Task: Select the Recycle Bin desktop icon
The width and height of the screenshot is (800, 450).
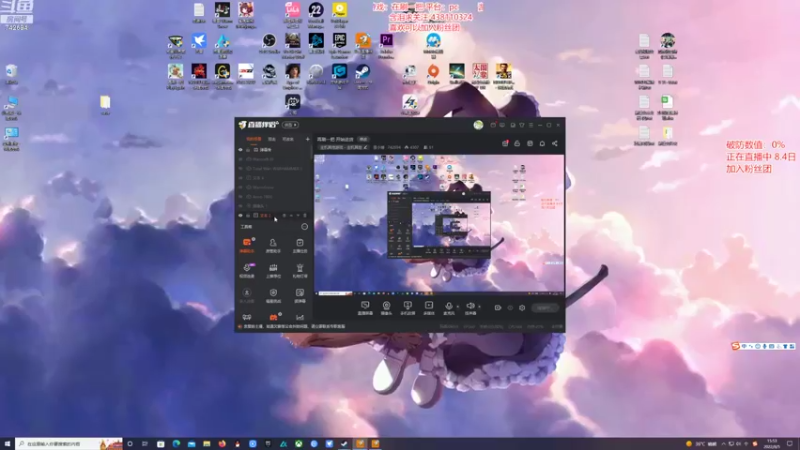Action: pos(11,73)
